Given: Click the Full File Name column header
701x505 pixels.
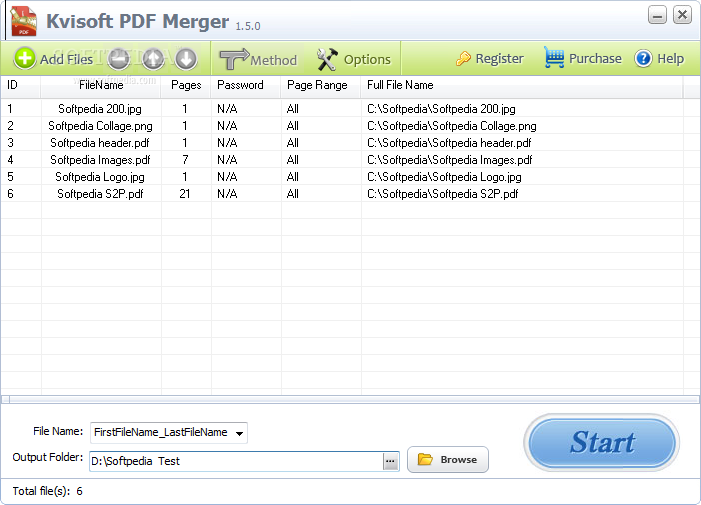Looking at the screenshot, I should pyautogui.click(x=522, y=85).
